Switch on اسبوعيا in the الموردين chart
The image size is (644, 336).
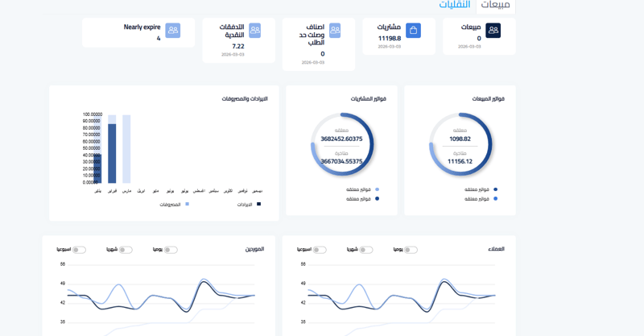pos(79,250)
